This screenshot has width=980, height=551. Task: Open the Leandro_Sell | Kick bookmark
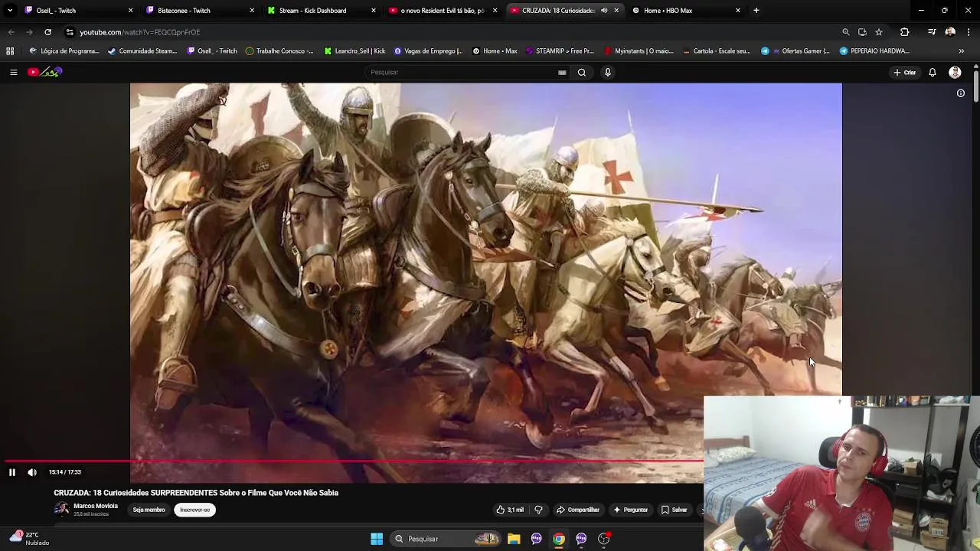pos(354,51)
